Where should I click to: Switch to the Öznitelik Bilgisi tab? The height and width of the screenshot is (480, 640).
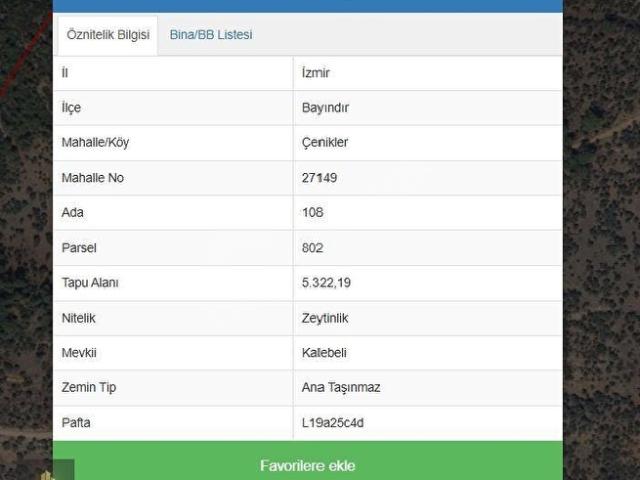108,35
